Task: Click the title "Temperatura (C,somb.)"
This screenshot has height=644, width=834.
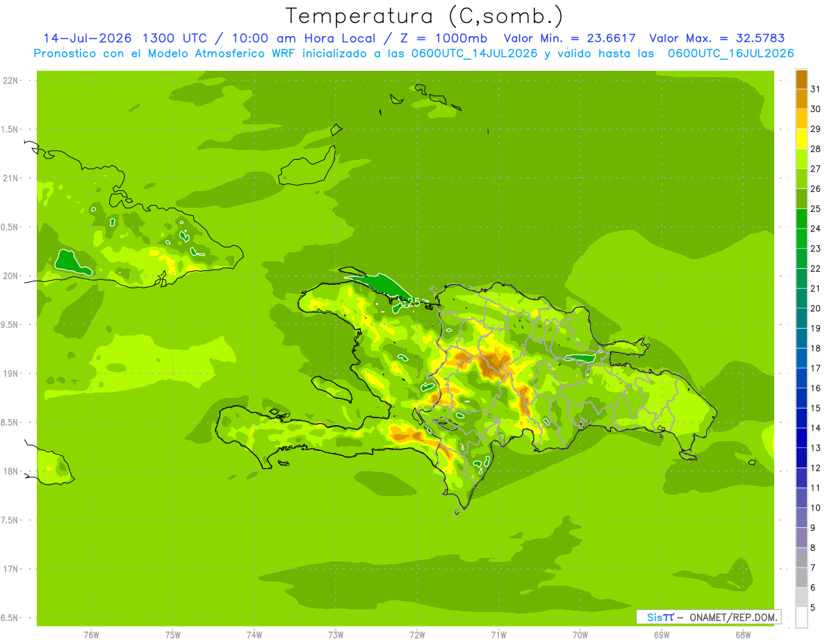Action: point(423,15)
